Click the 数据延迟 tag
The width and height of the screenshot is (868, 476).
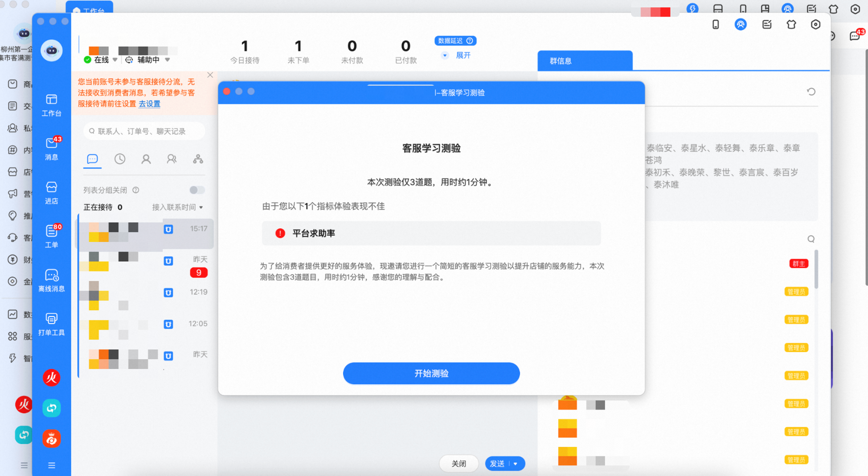(x=455, y=41)
